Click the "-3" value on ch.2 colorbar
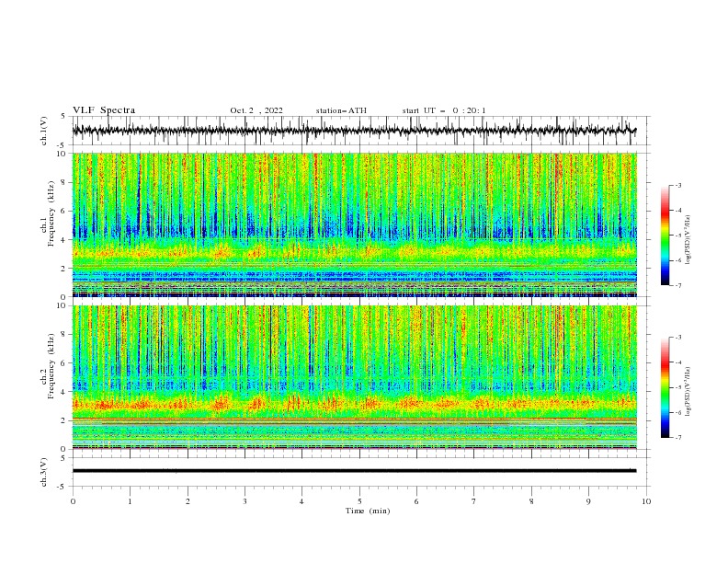Viewport: 728px width, 563px height. pyautogui.click(x=678, y=338)
